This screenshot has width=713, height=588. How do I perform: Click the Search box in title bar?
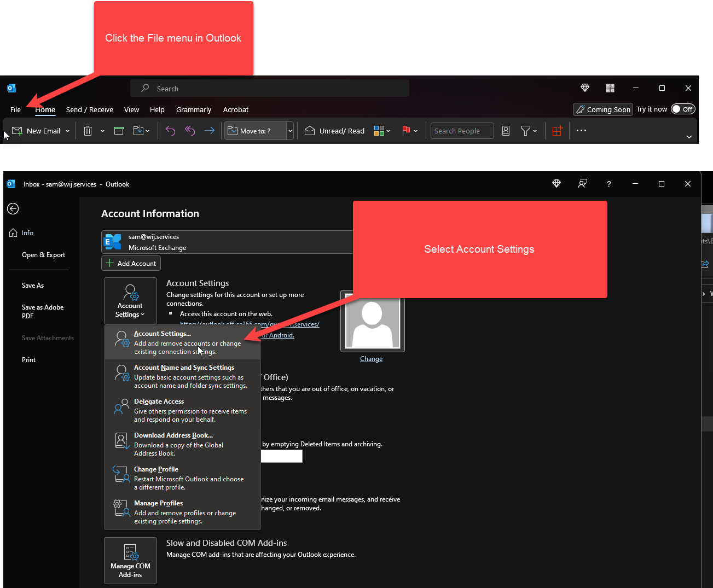(270, 88)
